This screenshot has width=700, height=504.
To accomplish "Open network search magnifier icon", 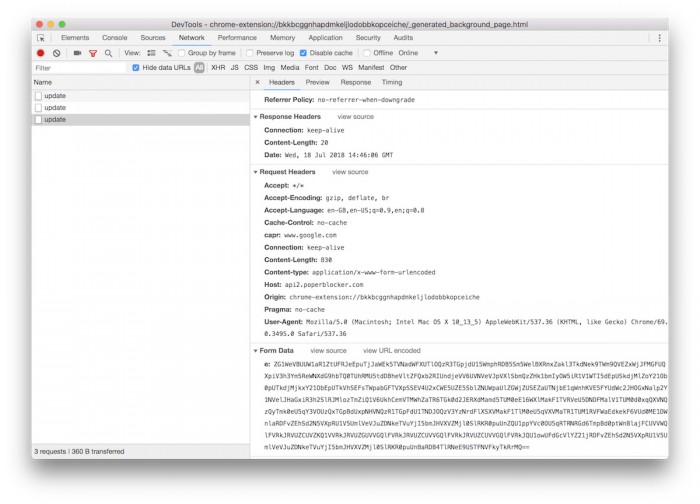I will pyautogui.click(x=108, y=53).
